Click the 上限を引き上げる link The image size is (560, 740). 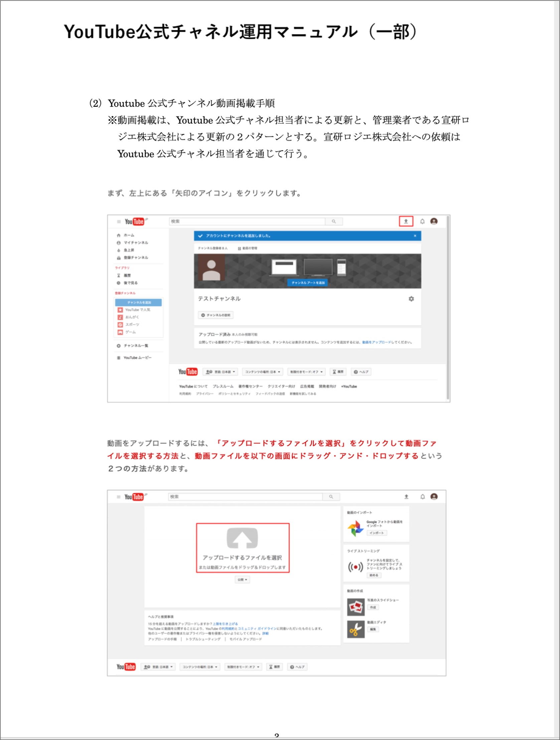[225, 624]
